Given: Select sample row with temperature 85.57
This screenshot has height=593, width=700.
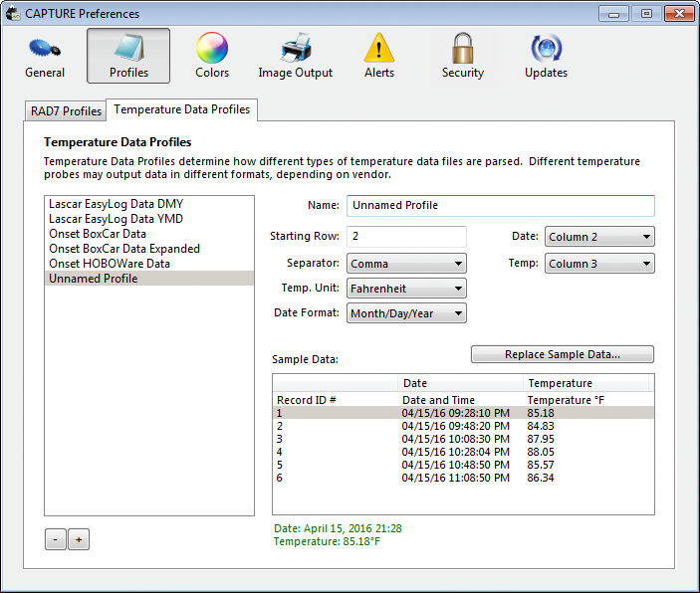Looking at the screenshot, I should [463, 465].
